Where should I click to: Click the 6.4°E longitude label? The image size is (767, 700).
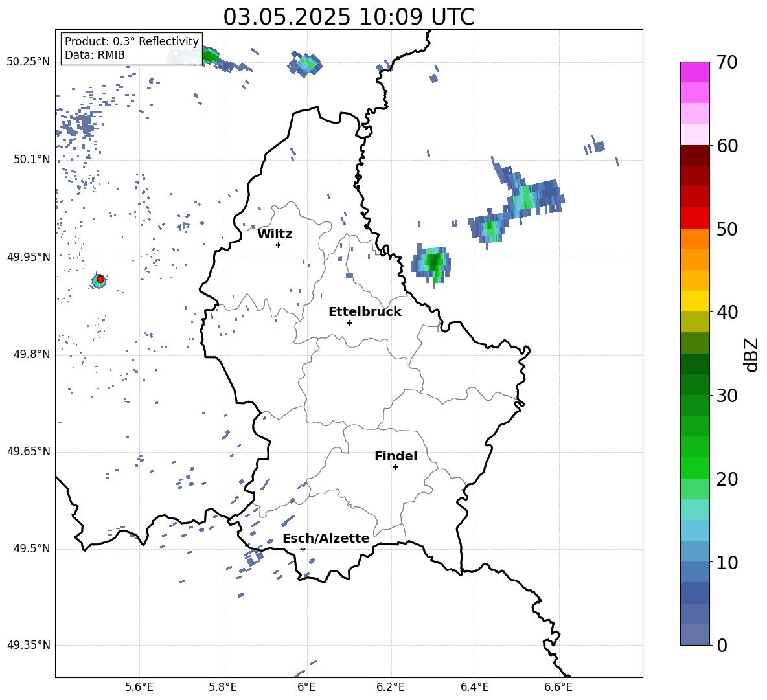tap(474, 687)
